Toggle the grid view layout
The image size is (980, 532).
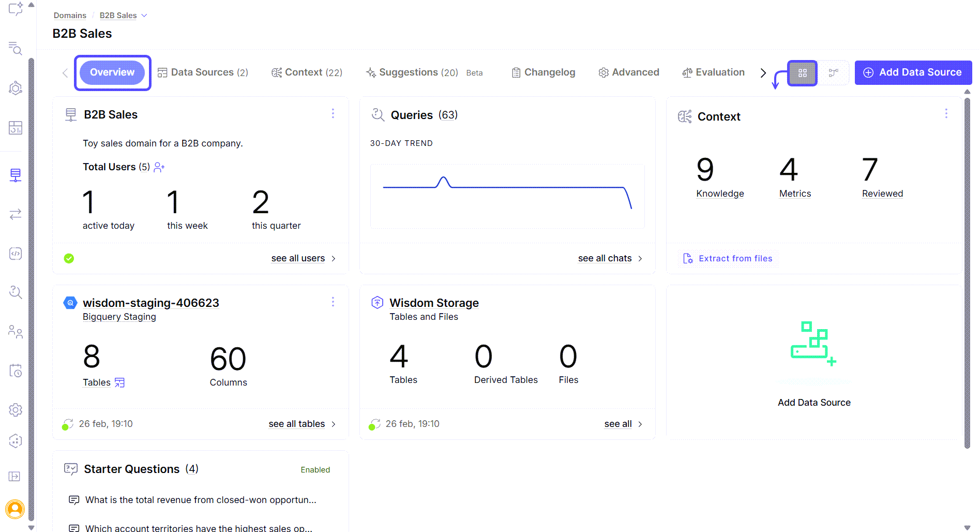click(802, 72)
